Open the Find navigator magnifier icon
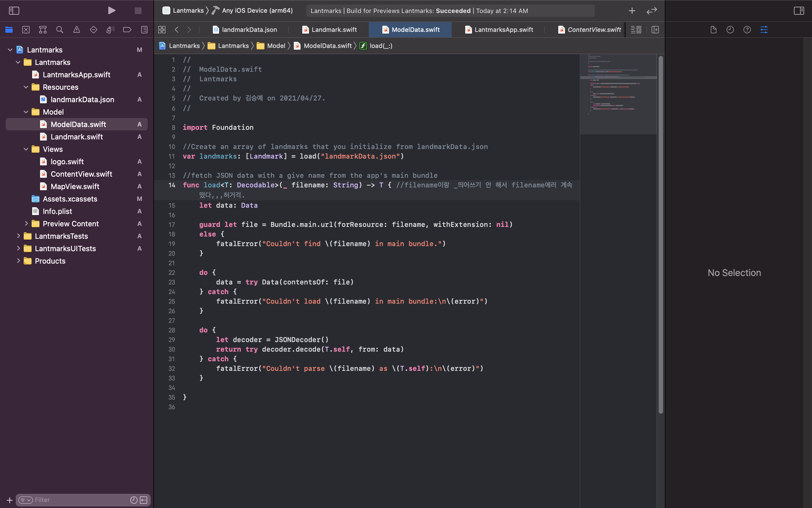The width and height of the screenshot is (812, 508). 60,30
